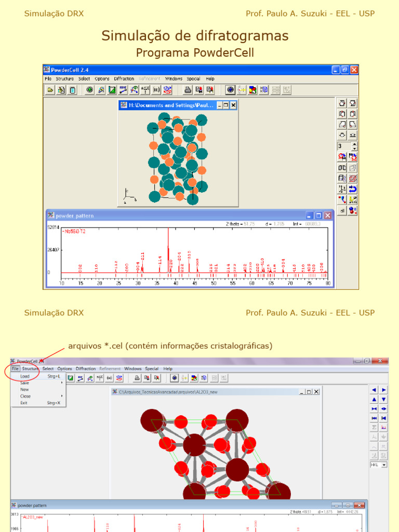The height and width of the screenshot is (532, 399).
Task: Click red and blue atoms icon in Nb5Si3 side panel
Action: [x=353, y=211]
